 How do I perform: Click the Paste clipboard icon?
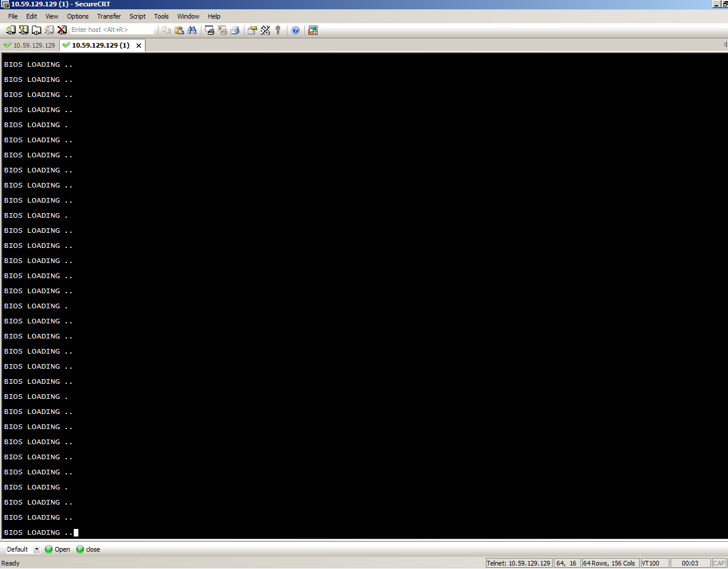tap(179, 30)
